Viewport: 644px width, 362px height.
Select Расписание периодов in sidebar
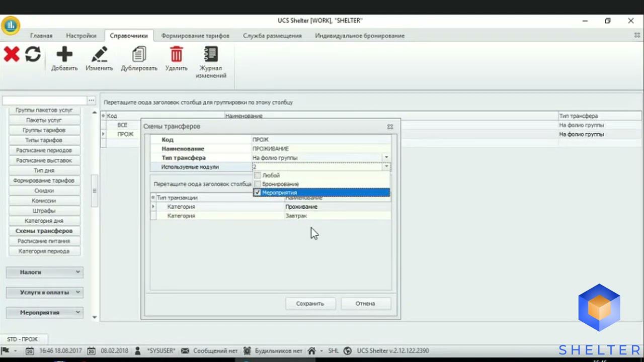44,150
